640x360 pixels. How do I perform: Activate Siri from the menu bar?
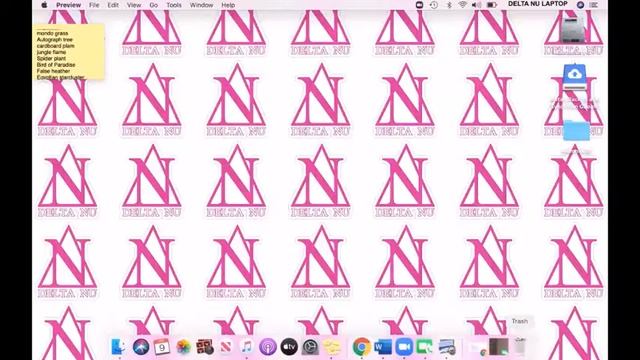coord(580,5)
